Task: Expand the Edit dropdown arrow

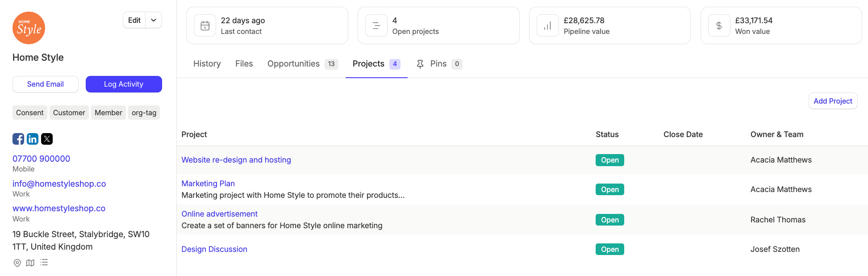Action: point(154,20)
